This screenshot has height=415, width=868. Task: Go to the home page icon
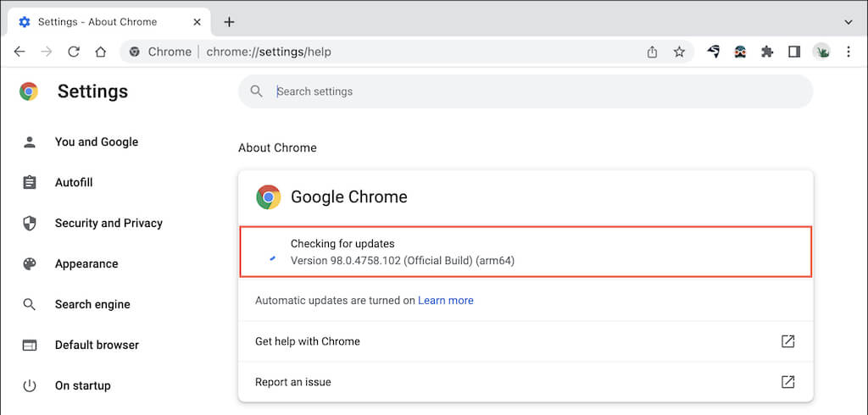(x=100, y=52)
